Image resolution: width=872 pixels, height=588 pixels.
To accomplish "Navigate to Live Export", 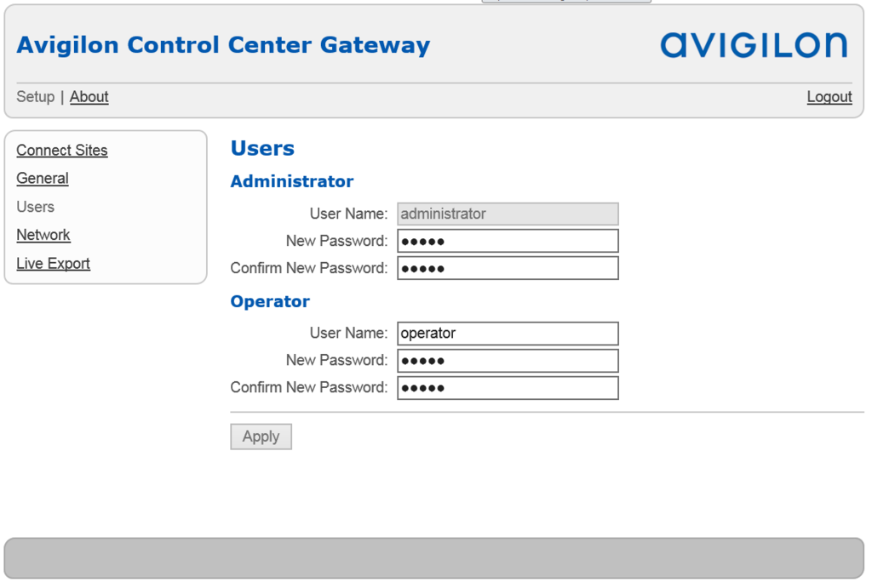I will [x=54, y=264].
